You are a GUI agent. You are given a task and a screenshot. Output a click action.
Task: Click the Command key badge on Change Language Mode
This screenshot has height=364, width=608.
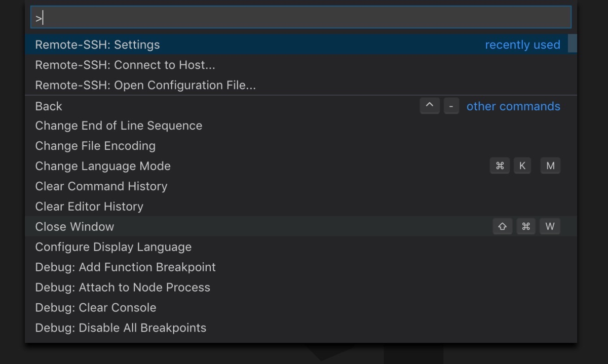pyautogui.click(x=500, y=166)
